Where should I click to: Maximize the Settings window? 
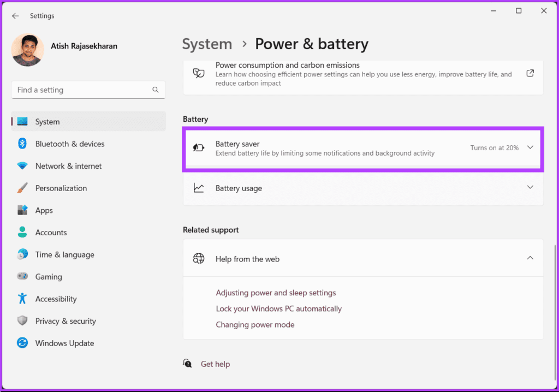519,11
